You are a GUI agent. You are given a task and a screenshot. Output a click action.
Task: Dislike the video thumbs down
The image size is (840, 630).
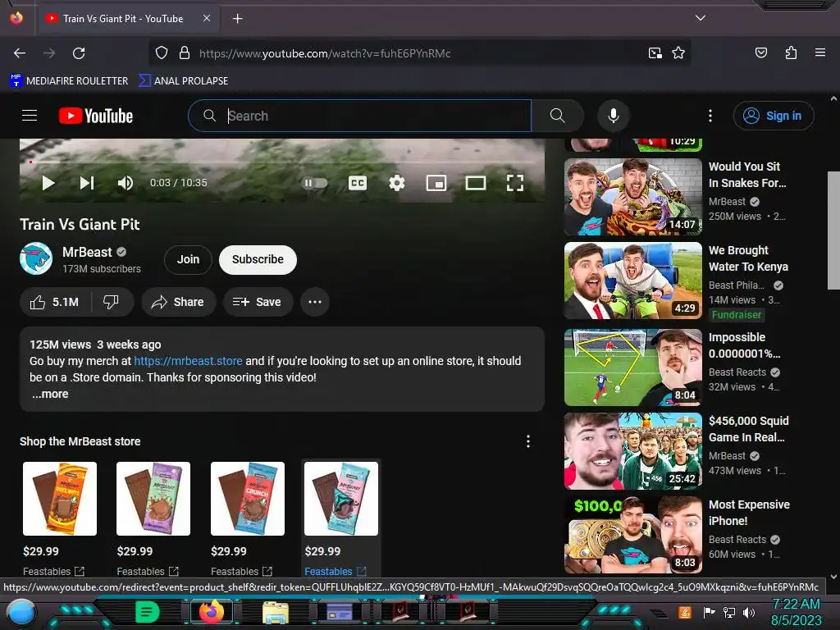[112, 302]
